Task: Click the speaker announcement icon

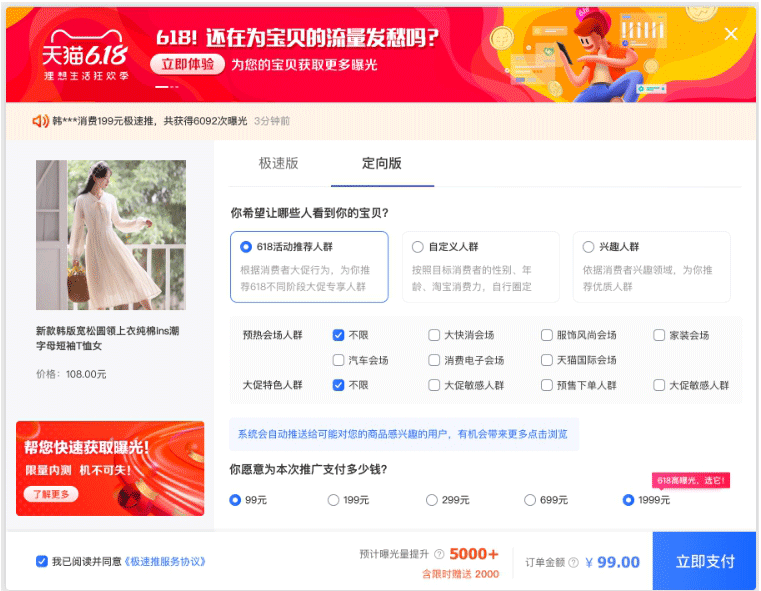Action: click(40, 121)
